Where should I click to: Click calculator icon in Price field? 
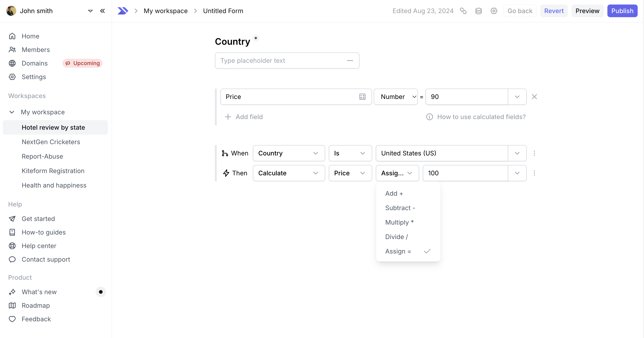click(x=362, y=97)
